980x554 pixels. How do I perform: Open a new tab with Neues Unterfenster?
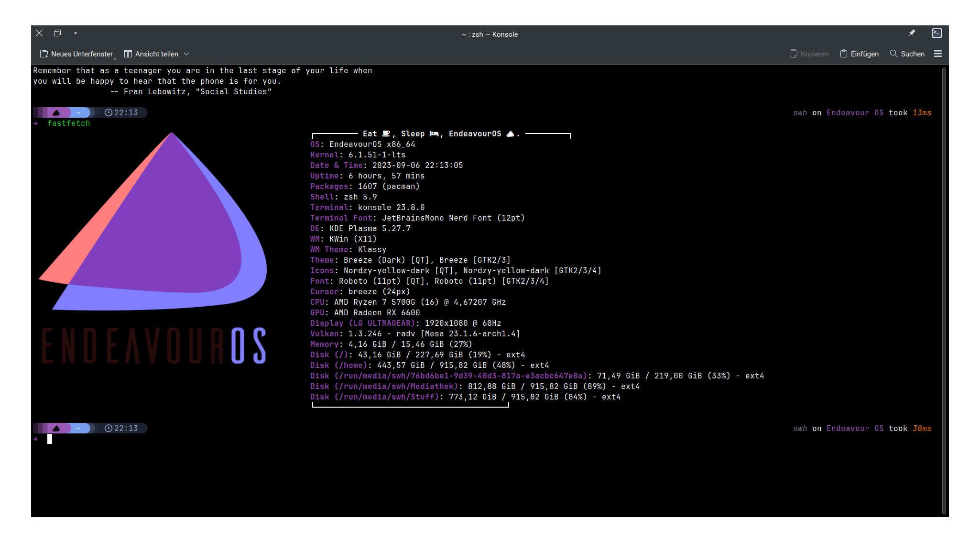coord(78,54)
